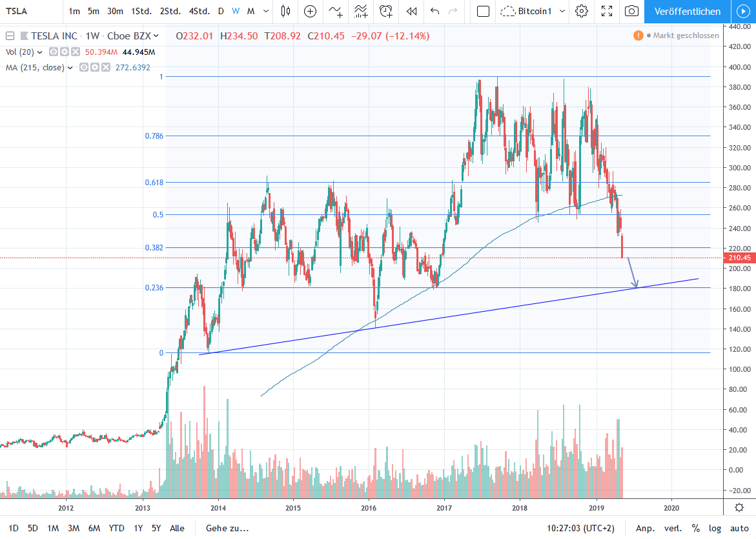Select the 1m timeframe
Screen dimensions: 756x539
click(74, 11)
